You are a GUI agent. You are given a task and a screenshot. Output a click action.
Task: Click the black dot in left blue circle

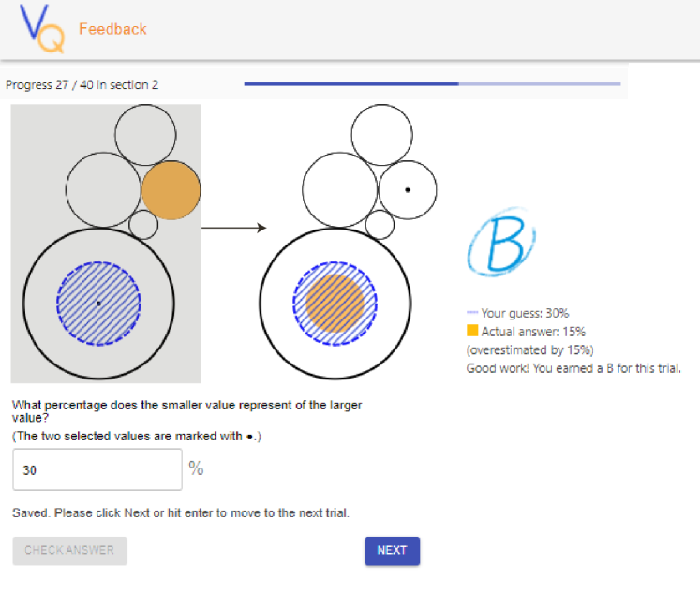[x=98, y=304]
